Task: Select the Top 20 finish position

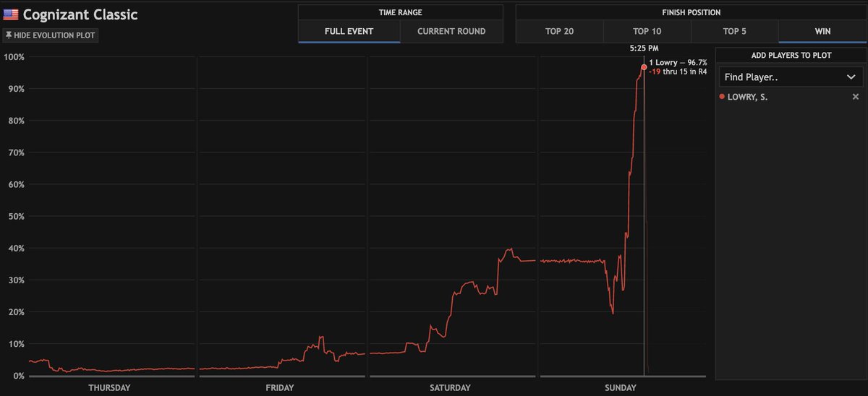Action: (x=559, y=31)
